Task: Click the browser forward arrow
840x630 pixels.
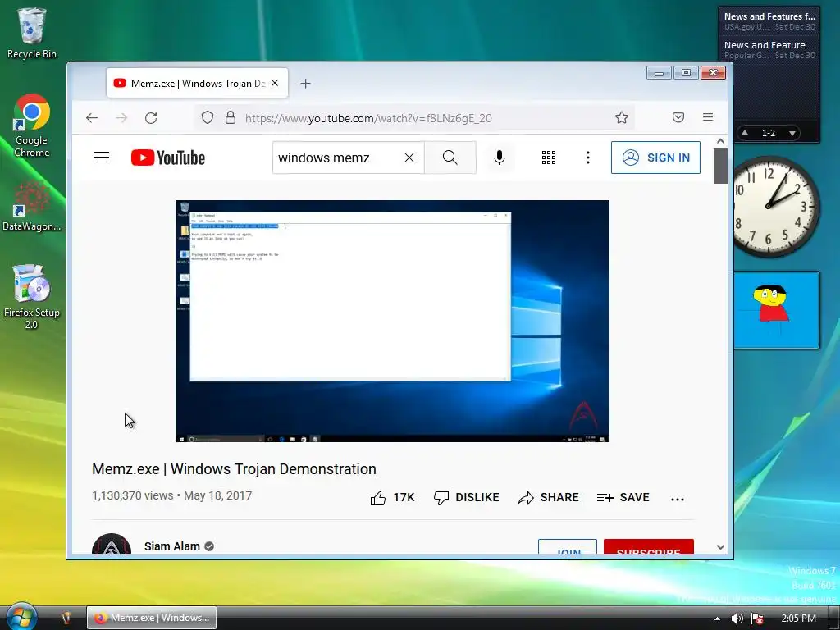Action: click(121, 118)
